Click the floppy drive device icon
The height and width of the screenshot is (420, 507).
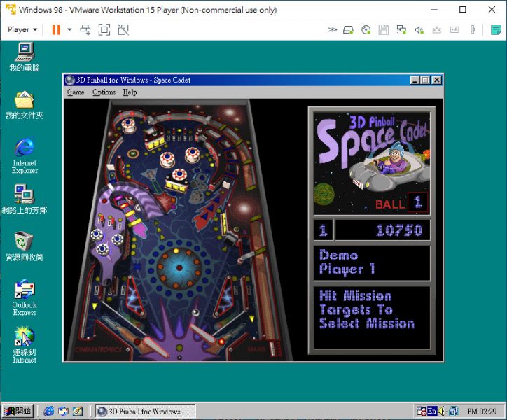point(384,30)
